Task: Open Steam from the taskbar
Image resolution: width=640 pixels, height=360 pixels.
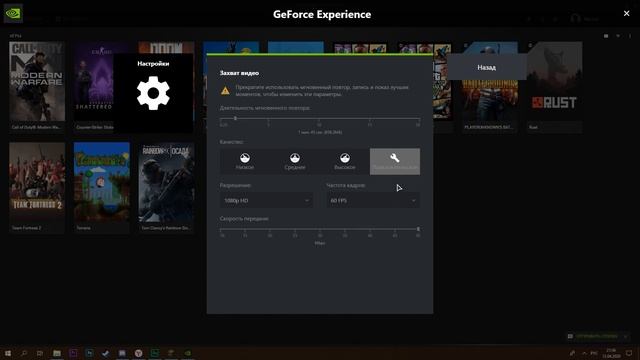Action: coord(106,353)
